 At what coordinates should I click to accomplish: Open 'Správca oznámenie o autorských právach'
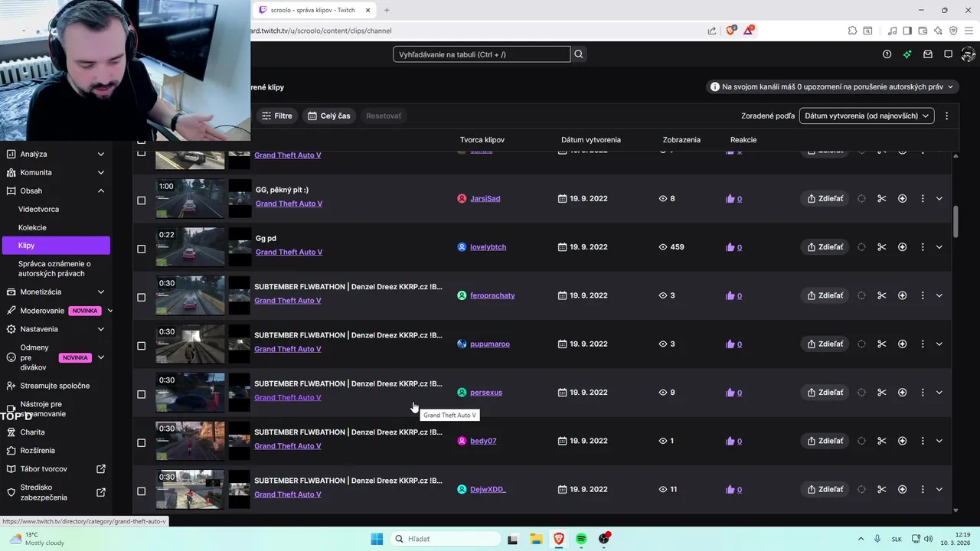coord(54,269)
